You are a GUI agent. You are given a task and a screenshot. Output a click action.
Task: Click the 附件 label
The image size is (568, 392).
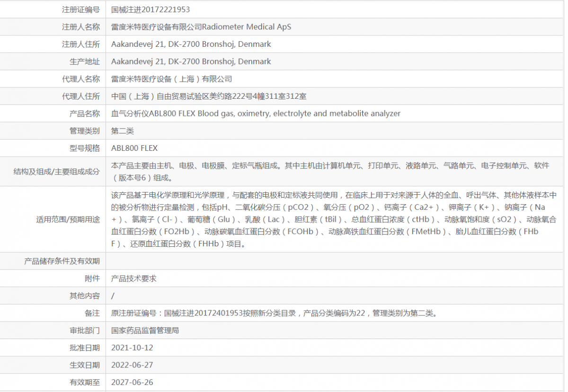pyautogui.click(x=92, y=279)
